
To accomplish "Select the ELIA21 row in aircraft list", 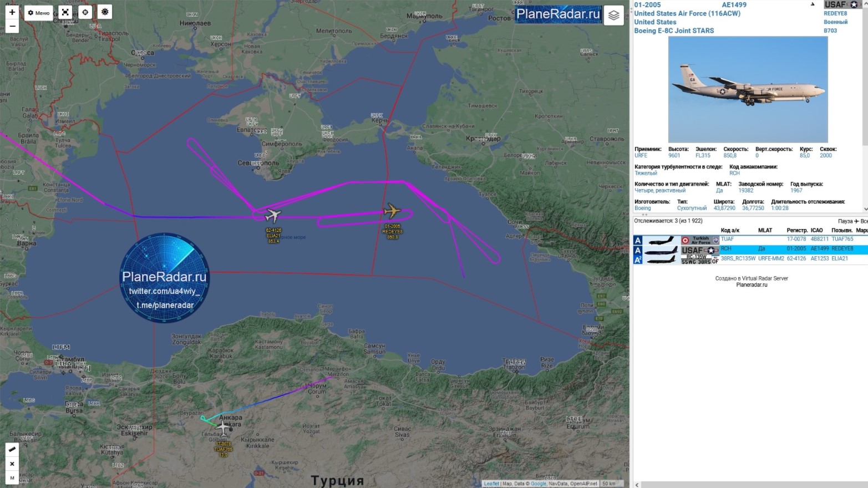I will (750, 259).
